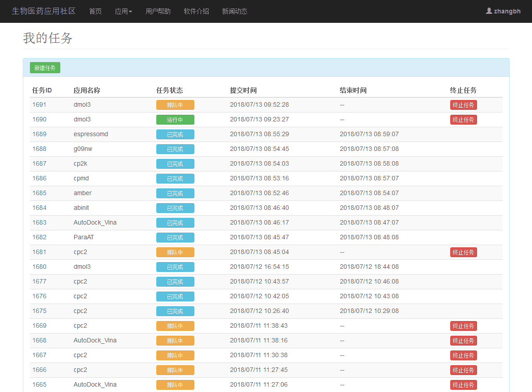
Task: Select the espressomd application name
Action: (x=91, y=134)
